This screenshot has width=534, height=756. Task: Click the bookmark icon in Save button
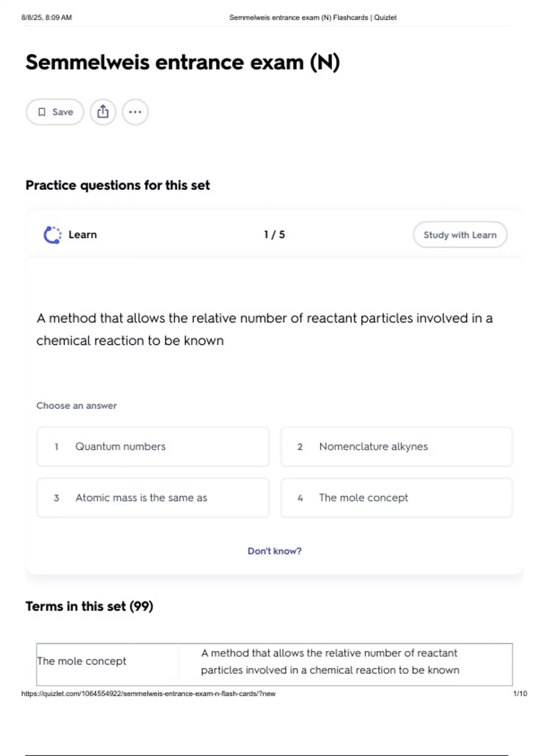pyautogui.click(x=42, y=112)
